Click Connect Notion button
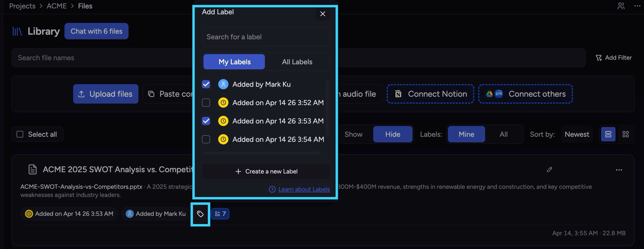Image resolution: width=644 pixels, height=249 pixels. point(430,94)
